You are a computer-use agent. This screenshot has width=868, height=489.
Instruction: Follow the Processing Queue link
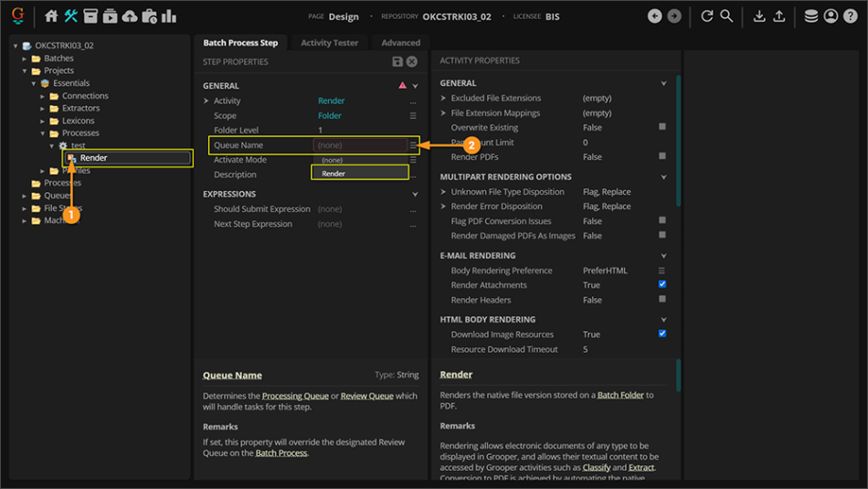(x=295, y=396)
